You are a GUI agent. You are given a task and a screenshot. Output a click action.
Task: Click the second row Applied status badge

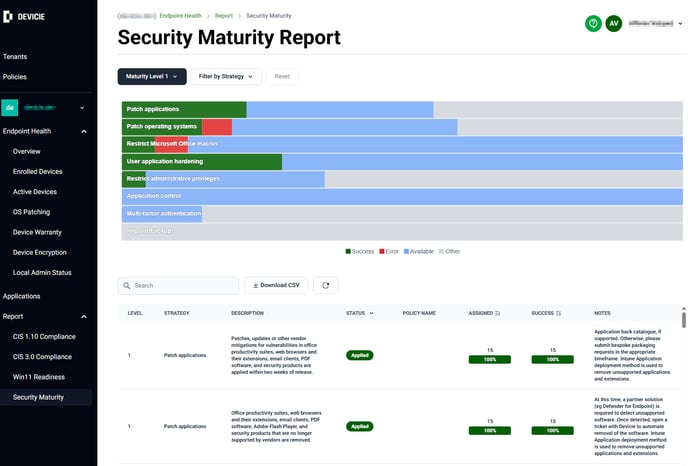pyautogui.click(x=360, y=427)
